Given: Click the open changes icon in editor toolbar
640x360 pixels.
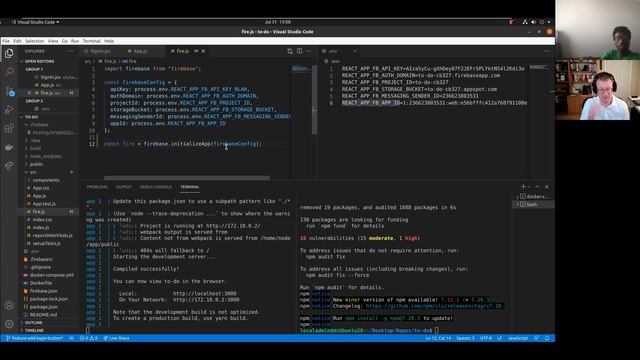Looking at the screenshot, I should click(x=290, y=51).
